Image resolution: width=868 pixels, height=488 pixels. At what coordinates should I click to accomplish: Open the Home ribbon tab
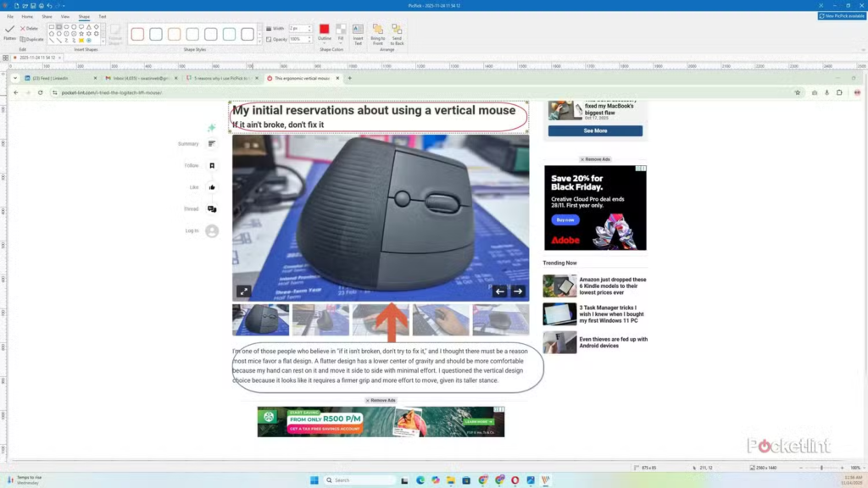point(27,16)
